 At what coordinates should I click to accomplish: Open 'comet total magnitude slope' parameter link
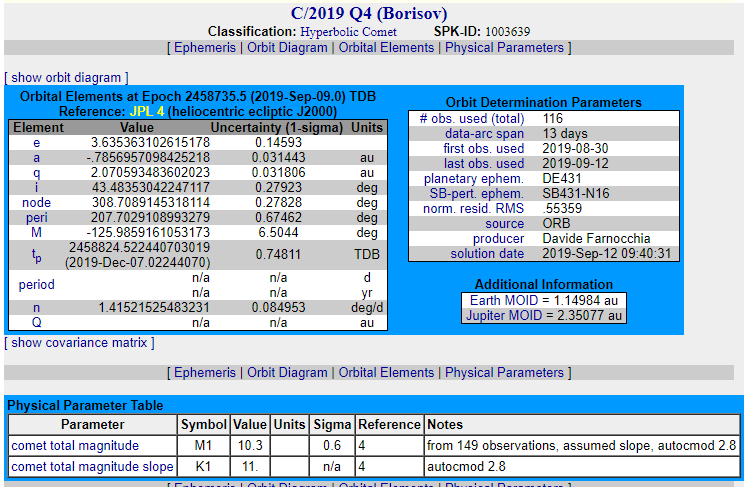pyautogui.click(x=92, y=466)
